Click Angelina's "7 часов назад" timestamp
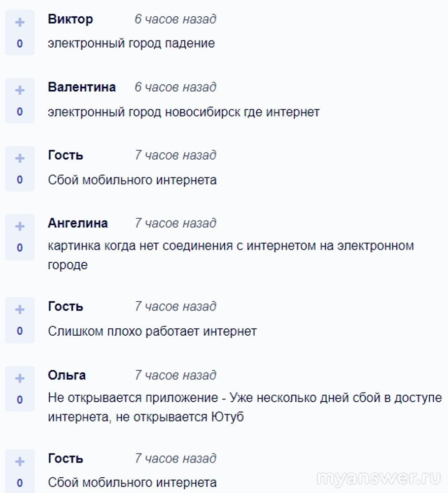The image size is (448, 493). click(175, 223)
